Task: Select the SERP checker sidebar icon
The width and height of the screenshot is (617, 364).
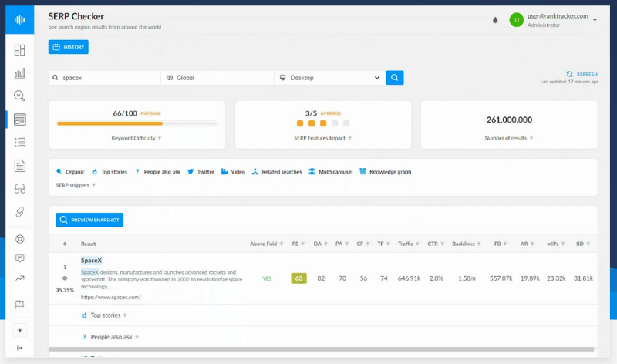Action: click(x=20, y=120)
